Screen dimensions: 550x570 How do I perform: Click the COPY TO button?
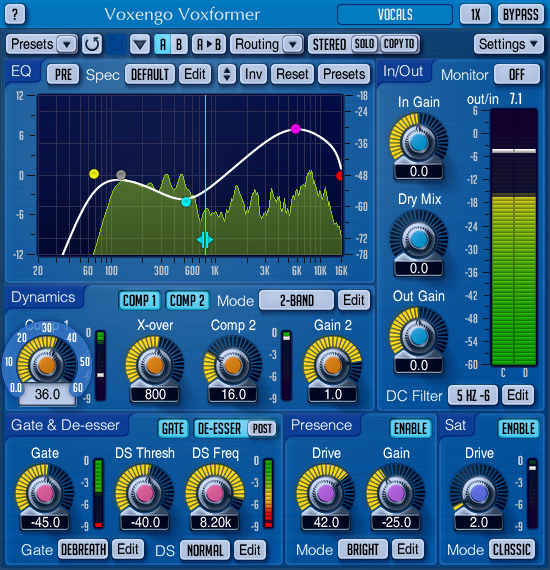point(399,44)
